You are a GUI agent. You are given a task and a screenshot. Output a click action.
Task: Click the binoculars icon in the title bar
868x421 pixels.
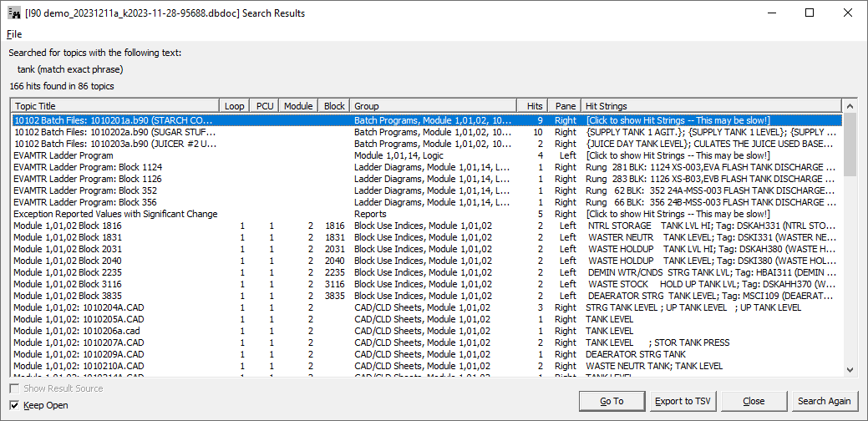tap(13, 13)
